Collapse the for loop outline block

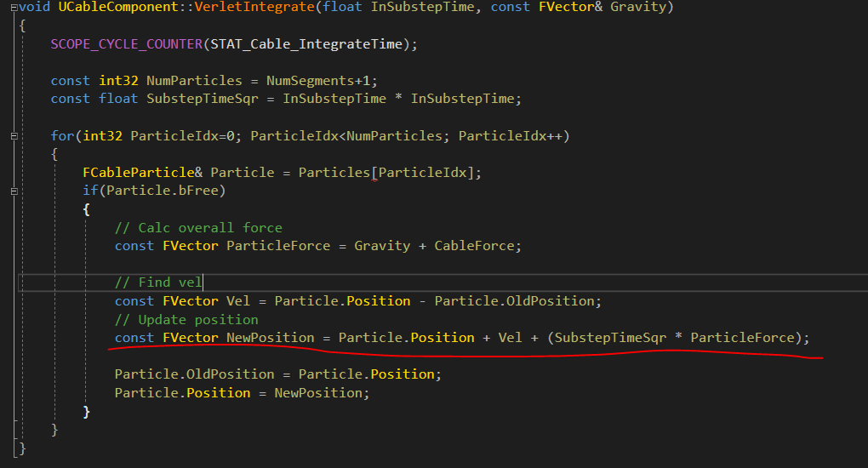click(14, 135)
